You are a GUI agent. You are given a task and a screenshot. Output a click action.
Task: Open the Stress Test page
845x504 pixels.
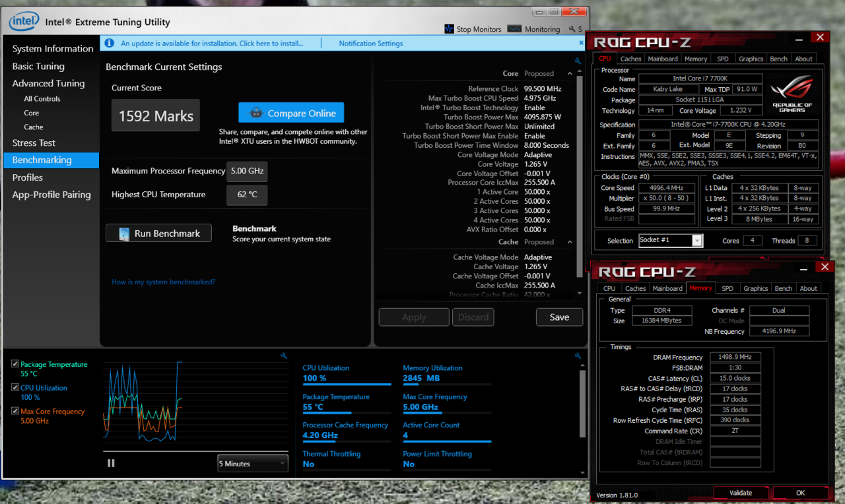click(34, 143)
